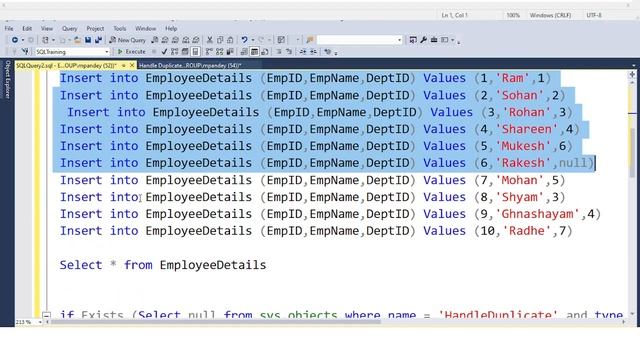
Task: Click the Find in Files icon
Action: (310, 40)
